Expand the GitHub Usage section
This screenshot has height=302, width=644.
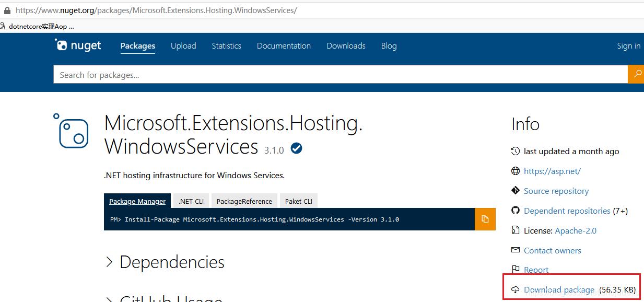click(165, 298)
